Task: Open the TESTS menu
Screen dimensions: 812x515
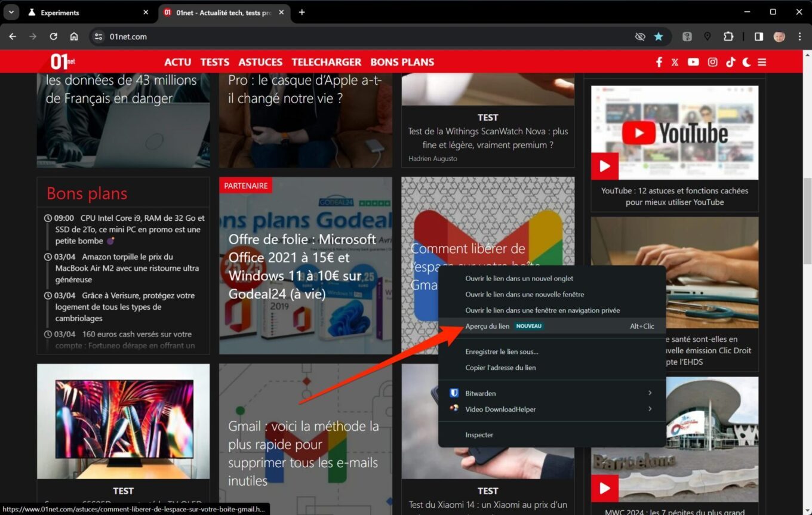Action: point(215,62)
